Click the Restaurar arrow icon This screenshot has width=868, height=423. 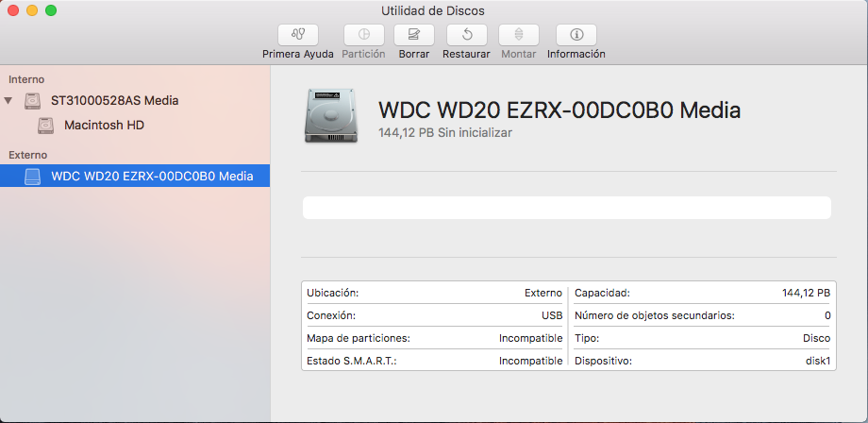click(x=467, y=35)
